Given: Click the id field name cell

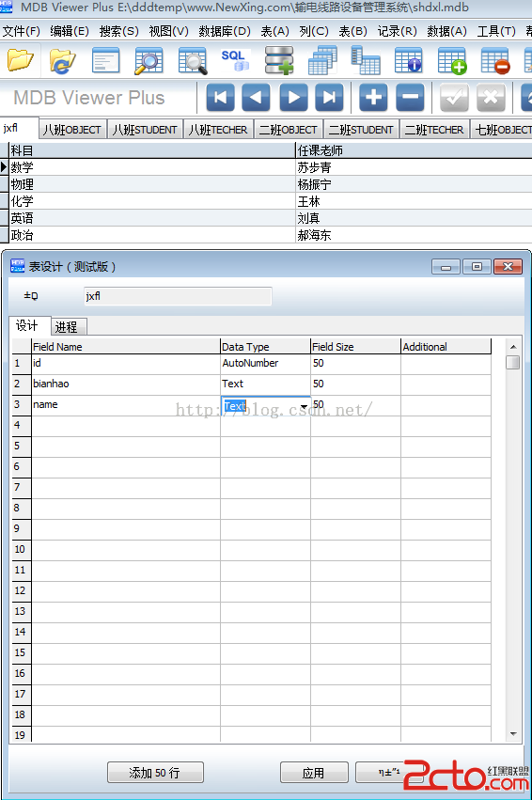Looking at the screenshot, I should pos(125,363).
